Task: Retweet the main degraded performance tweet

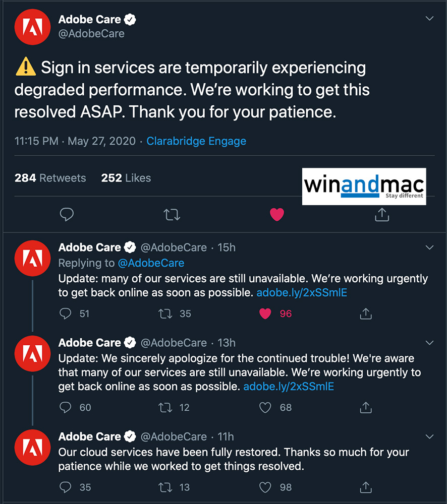Action: (172, 215)
